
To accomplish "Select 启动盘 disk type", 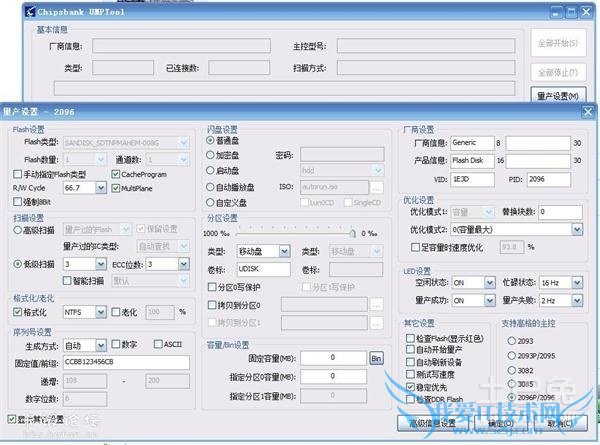I will click(210, 170).
